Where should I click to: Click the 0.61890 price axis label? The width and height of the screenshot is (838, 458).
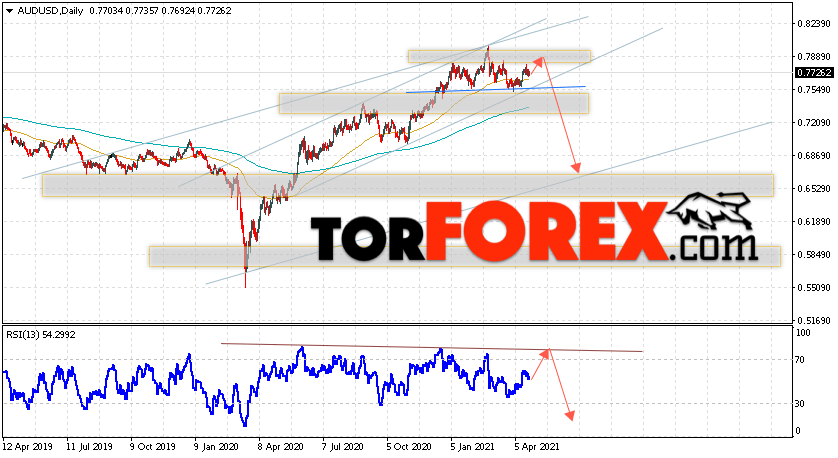coord(814,222)
